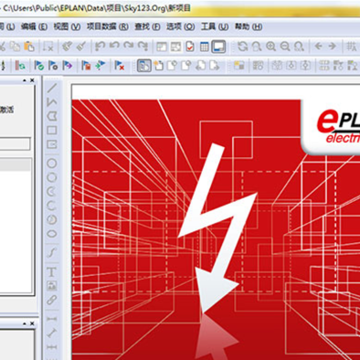Select the Sector pie drawing tool
Viewport: 360px width, 360px height.
click(x=52, y=220)
